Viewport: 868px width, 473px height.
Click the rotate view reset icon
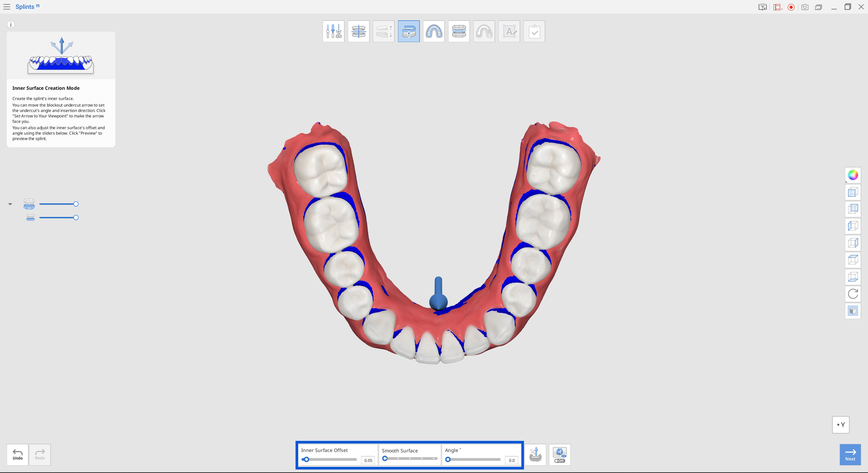[x=852, y=294]
